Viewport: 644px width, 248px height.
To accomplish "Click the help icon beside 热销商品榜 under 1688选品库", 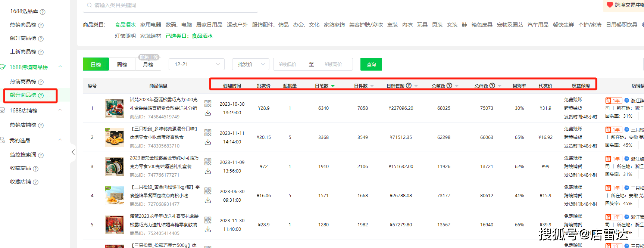I will [x=41, y=25].
